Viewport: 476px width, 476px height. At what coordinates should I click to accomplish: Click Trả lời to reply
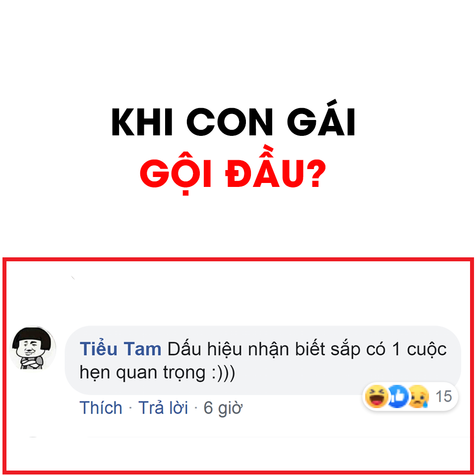(x=163, y=408)
